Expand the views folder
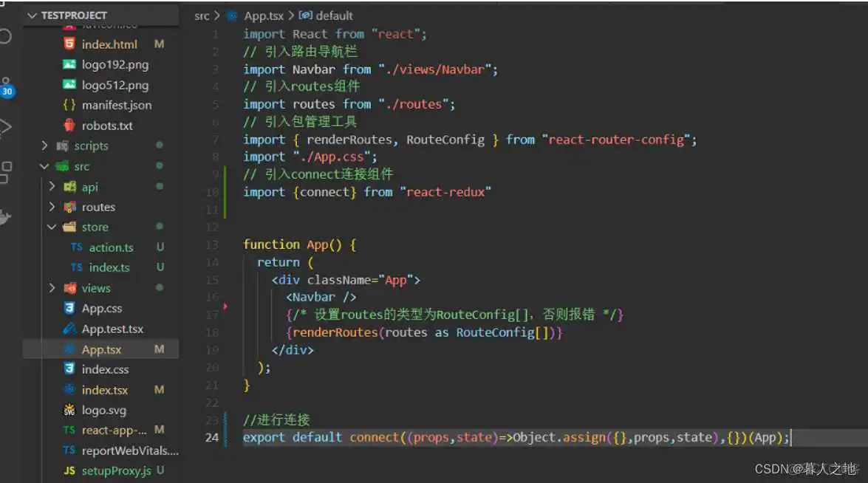Viewport: 868px width, 483px height. [51, 288]
